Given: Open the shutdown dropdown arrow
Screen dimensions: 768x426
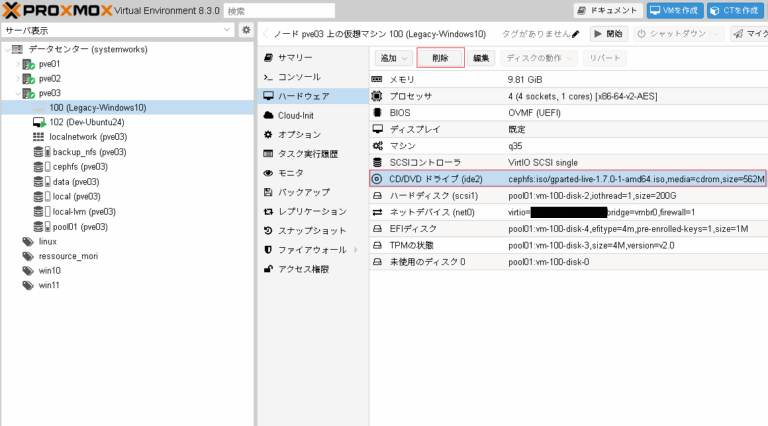Looking at the screenshot, I should pos(717,34).
